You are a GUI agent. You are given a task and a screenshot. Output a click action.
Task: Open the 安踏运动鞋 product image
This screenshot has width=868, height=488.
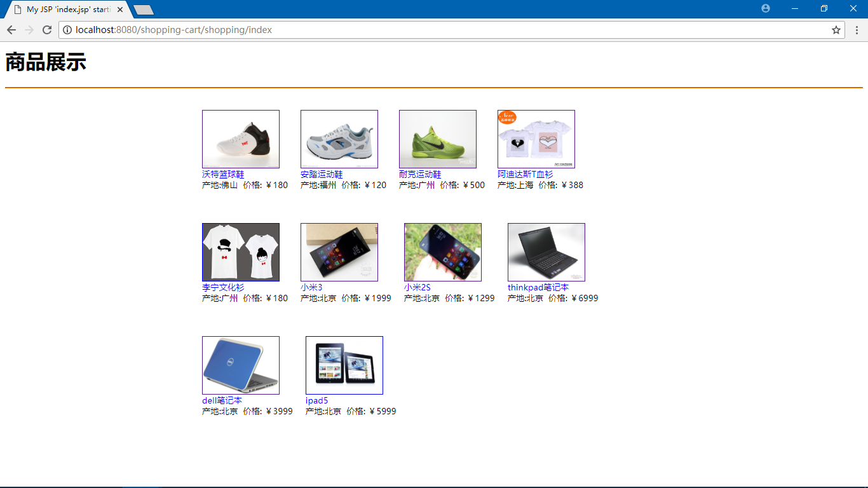click(x=339, y=139)
